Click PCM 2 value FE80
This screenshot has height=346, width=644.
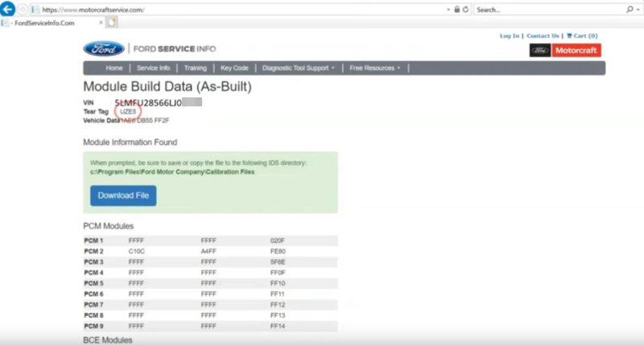(x=278, y=251)
